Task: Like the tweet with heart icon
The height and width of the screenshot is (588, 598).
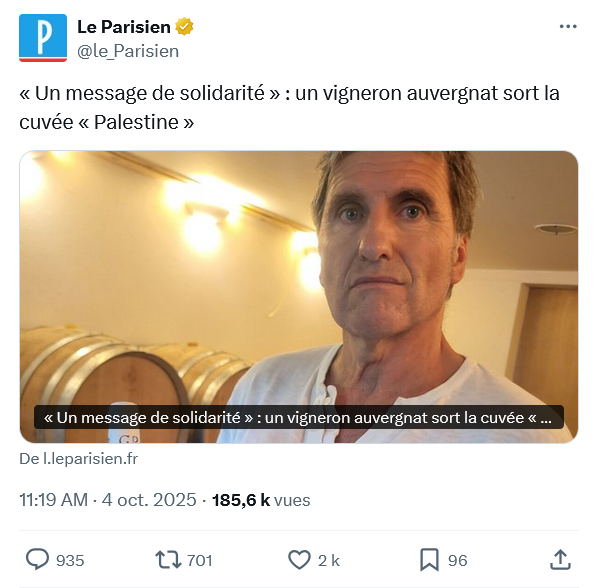Action: [299, 560]
